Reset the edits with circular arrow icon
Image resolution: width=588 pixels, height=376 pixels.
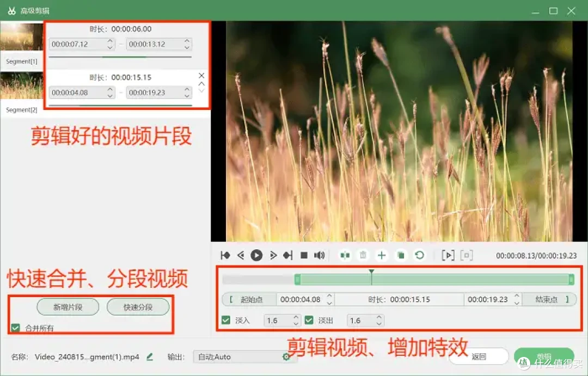pyautogui.click(x=420, y=255)
